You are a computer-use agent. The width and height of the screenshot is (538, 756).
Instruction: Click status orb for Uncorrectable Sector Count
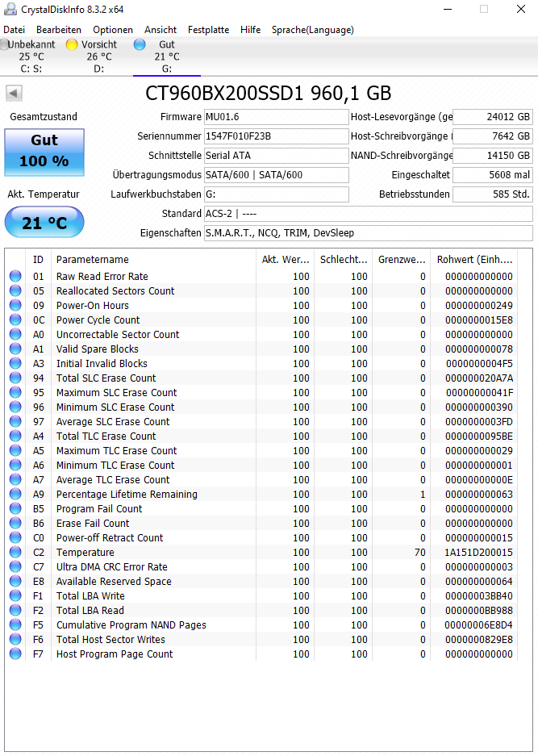point(15,334)
